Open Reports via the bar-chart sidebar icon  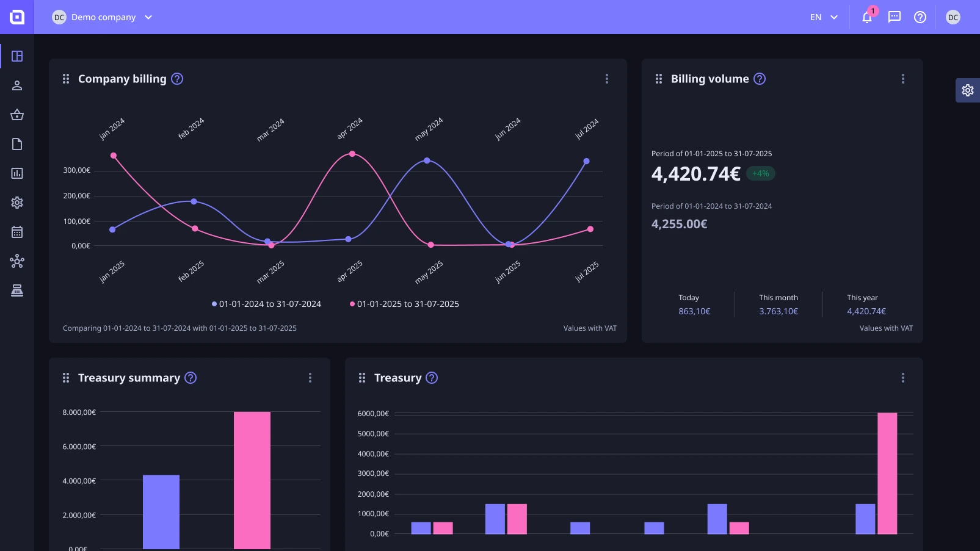click(x=17, y=173)
